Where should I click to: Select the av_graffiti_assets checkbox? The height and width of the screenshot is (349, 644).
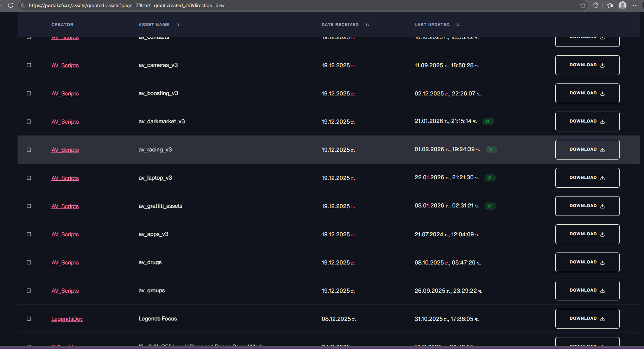point(29,206)
